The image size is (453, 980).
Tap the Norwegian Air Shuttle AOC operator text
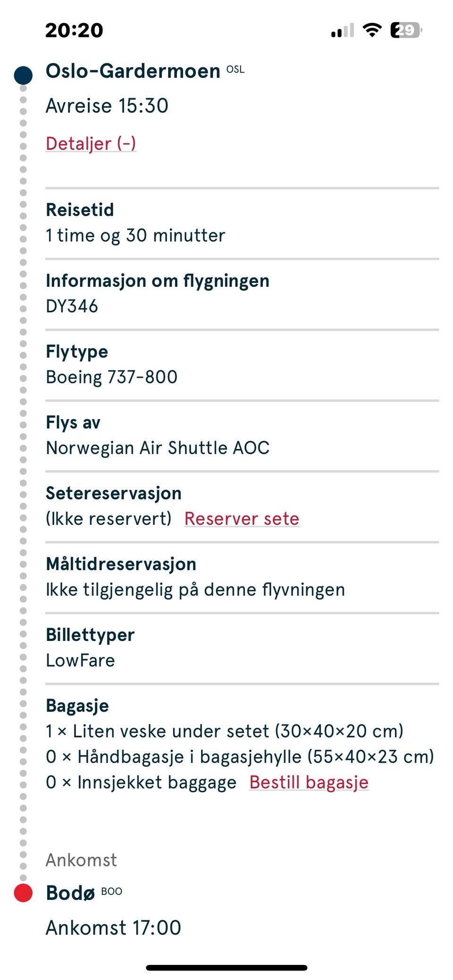[158, 448]
